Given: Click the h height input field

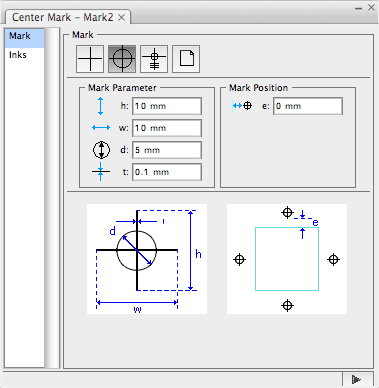Looking at the screenshot, I should pyautogui.click(x=167, y=106).
